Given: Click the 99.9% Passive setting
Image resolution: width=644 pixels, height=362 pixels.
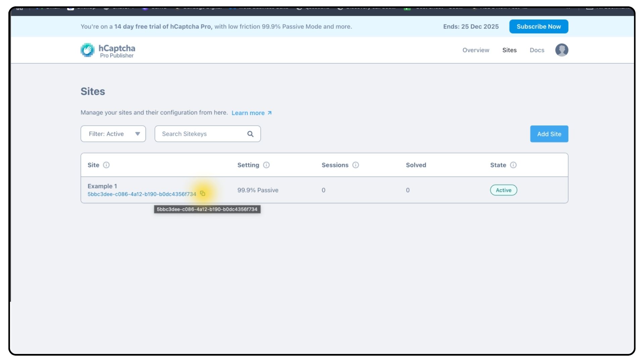Looking at the screenshot, I should pos(258,190).
